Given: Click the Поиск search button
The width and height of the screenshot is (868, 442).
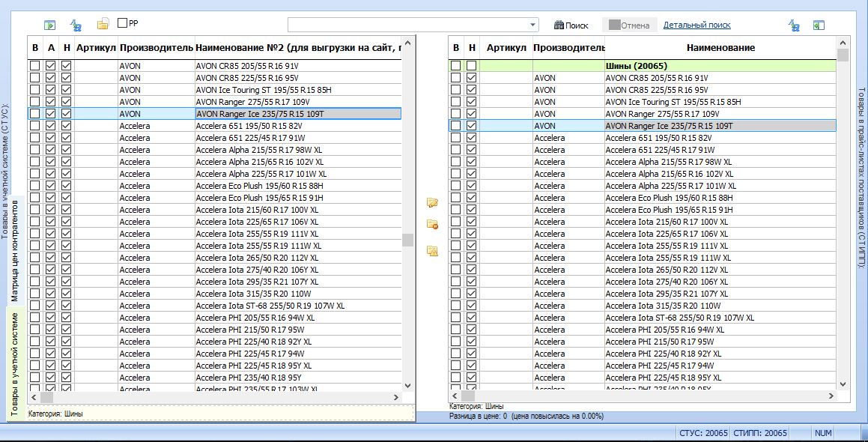Looking at the screenshot, I should (571, 25).
